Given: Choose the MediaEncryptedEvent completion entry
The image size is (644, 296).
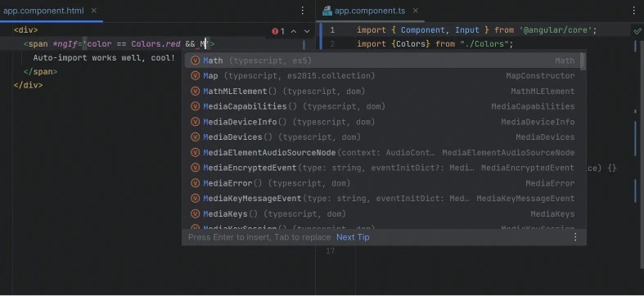Looking at the screenshot, I should click(383, 168).
